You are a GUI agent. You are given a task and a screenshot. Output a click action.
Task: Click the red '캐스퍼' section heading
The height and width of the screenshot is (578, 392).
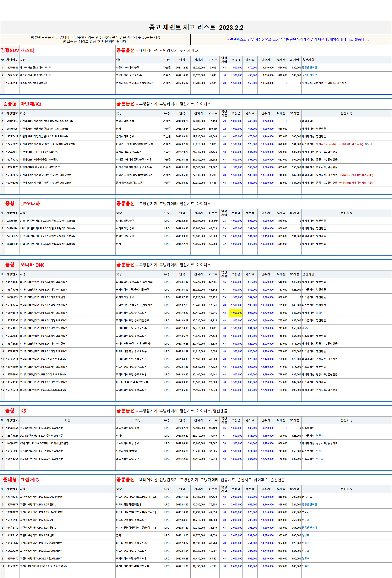27,51
